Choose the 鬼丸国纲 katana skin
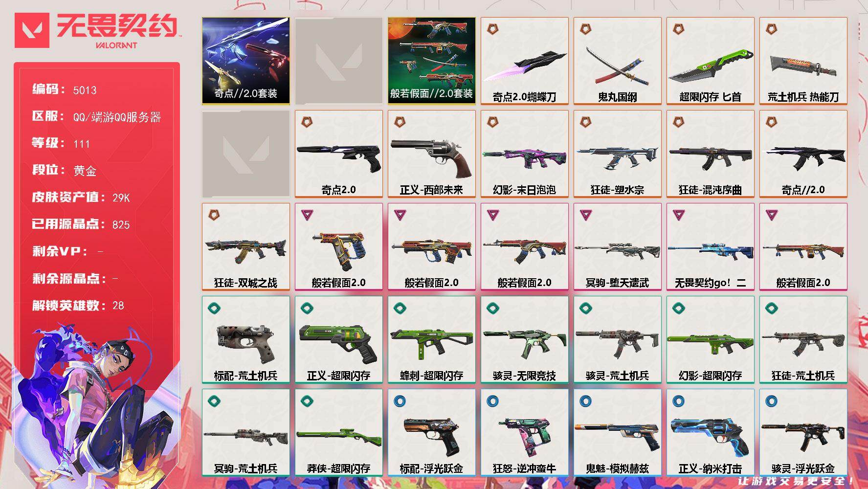This screenshot has height=489, width=868. pos(617,61)
